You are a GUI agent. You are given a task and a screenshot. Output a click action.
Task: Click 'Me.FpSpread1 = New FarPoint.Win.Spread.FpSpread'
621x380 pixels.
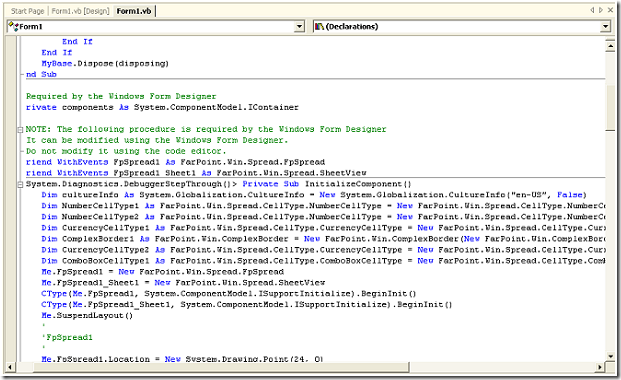click(162, 272)
